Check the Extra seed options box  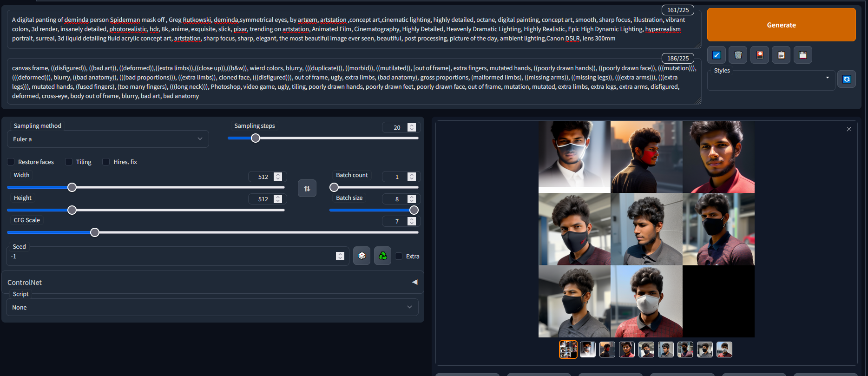pyautogui.click(x=399, y=256)
